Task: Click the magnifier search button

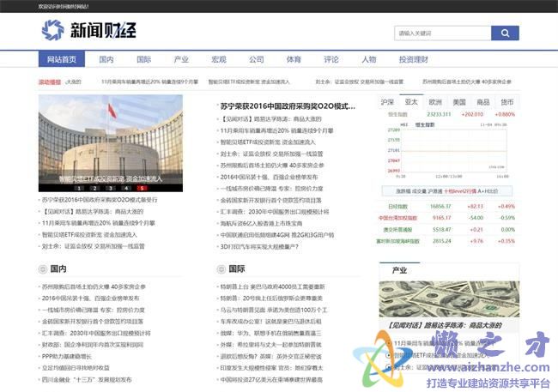Action: (505, 33)
